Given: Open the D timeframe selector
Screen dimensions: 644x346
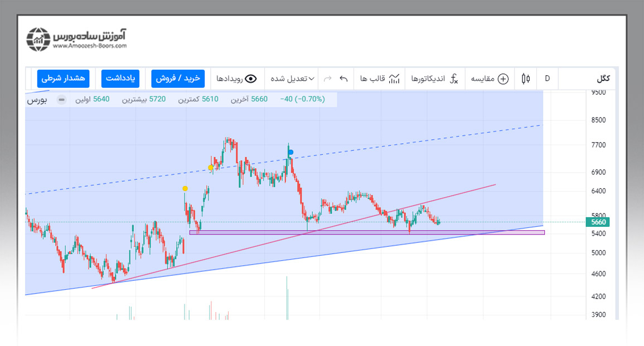Looking at the screenshot, I should pyautogui.click(x=547, y=79).
